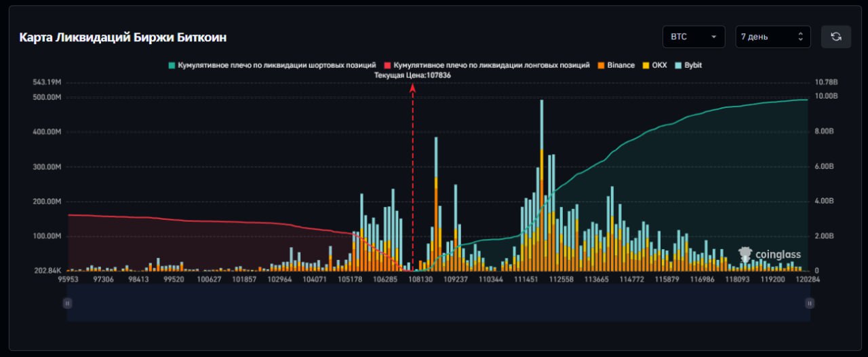
Task: Click the yellow OKX legend marker
Action: 646,65
